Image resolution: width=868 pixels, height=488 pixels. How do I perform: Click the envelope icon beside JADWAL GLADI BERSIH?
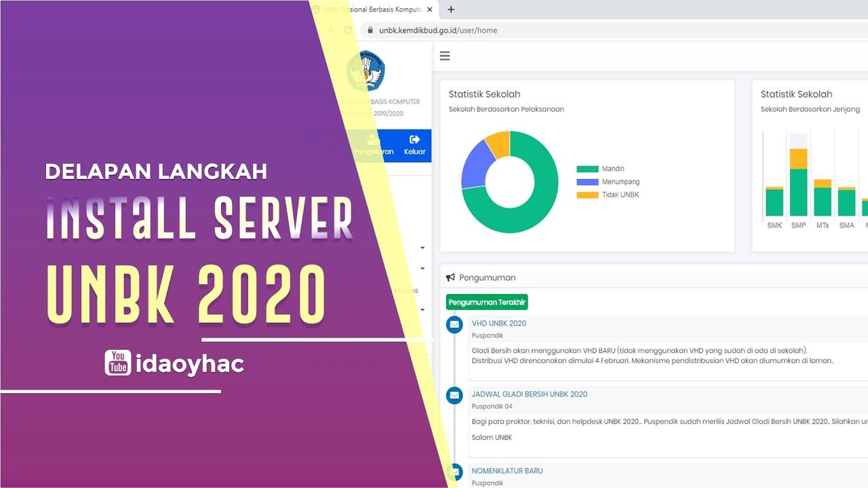click(454, 395)
